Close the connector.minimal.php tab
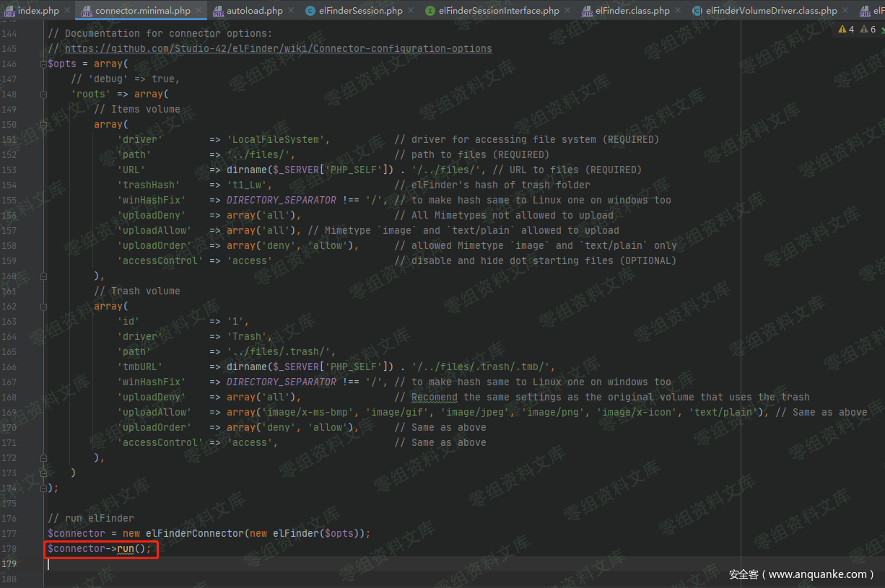885x588 pixels. (x=199, y=11)
